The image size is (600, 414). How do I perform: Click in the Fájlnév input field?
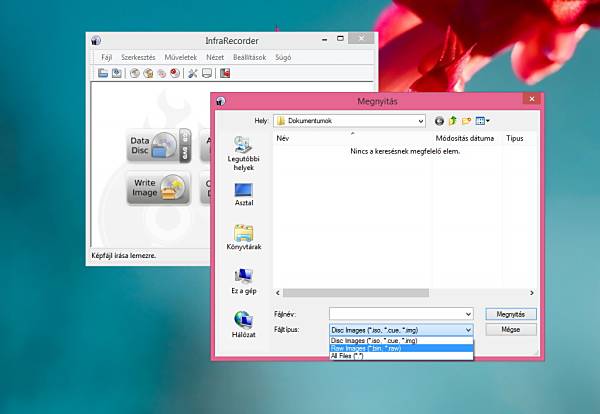pos(396,314)
